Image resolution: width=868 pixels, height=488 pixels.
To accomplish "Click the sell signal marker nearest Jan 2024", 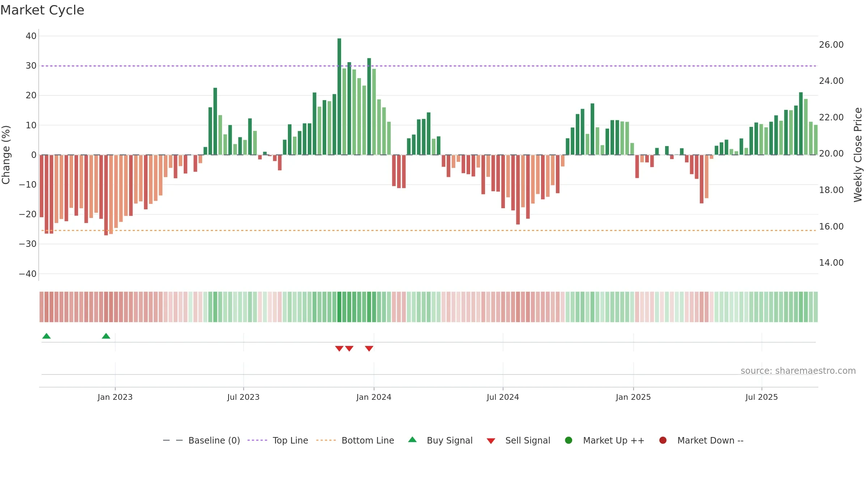I will (369, 348).
